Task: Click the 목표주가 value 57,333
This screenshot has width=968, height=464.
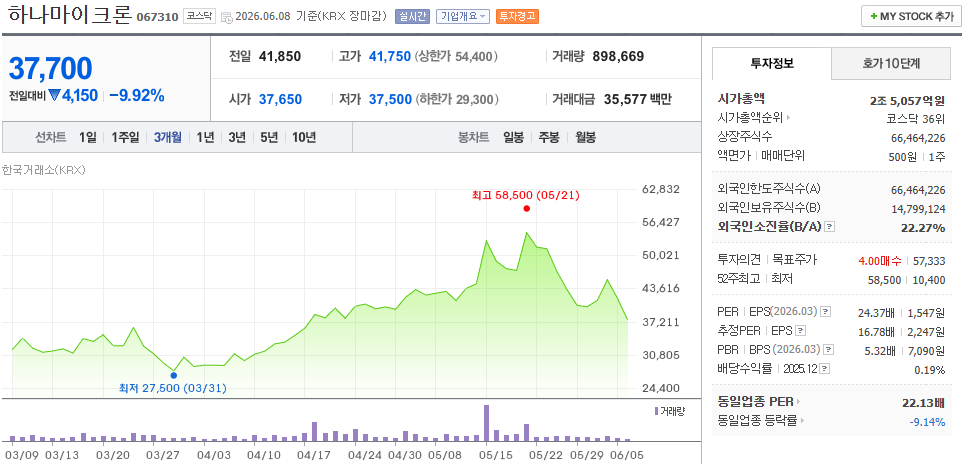Action: (929, 262)
